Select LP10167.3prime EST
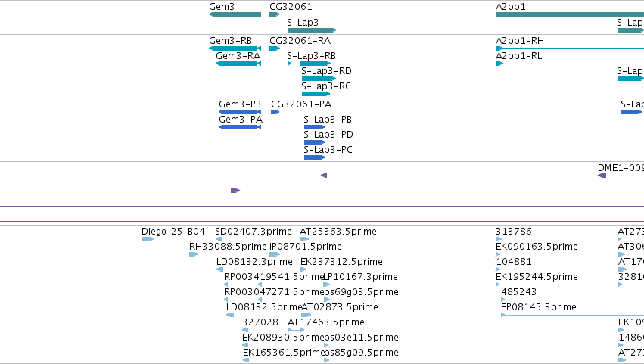Screen dimensions: 644x364 pyautogui.click(x=326, y=285)
